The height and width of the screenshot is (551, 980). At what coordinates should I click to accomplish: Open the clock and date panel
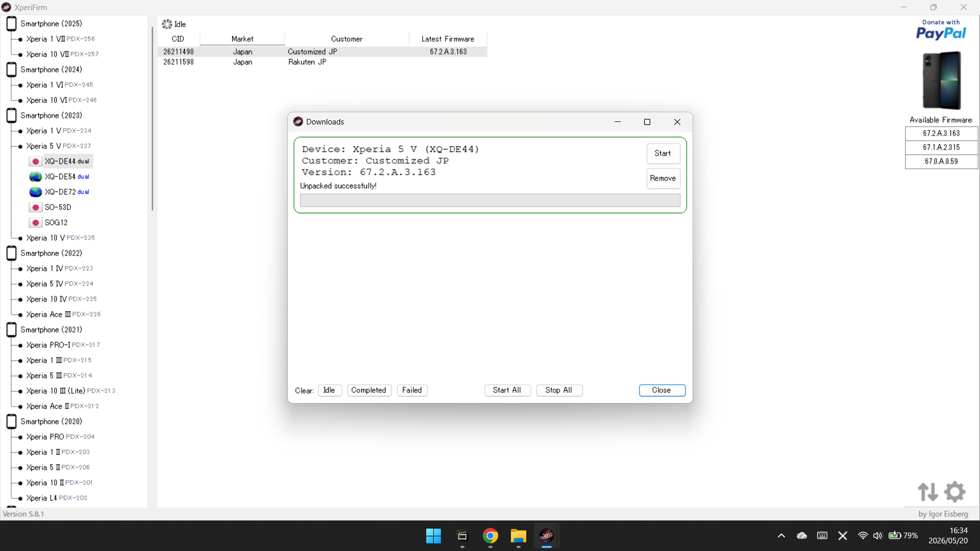click(x=948, y=536)
